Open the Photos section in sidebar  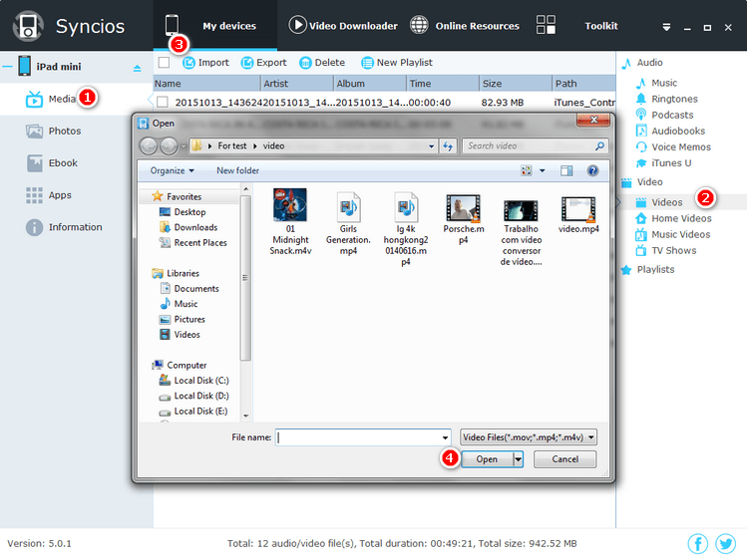[x=64, y=131]
